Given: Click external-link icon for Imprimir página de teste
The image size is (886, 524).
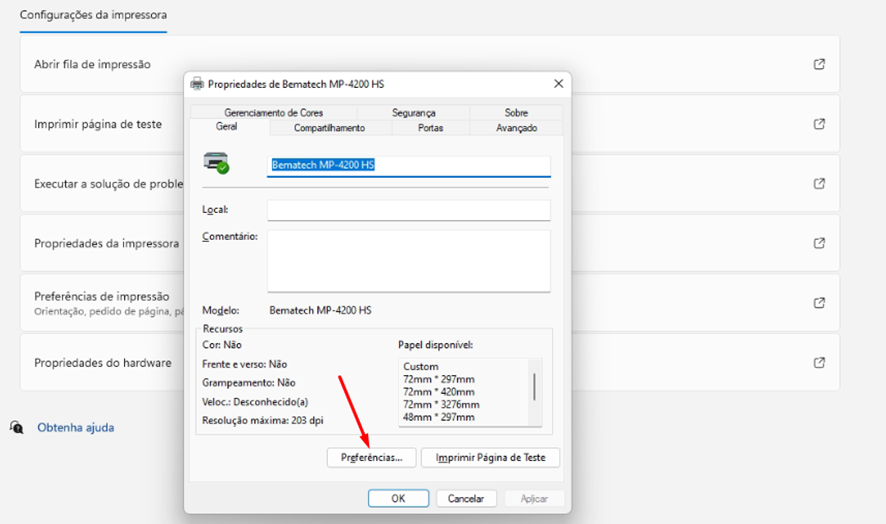Looking at the screenshot, I should (819, 124).
